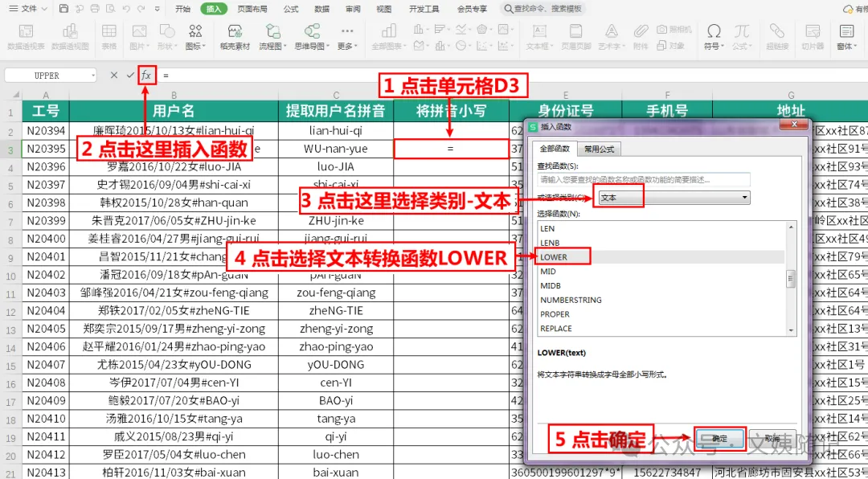Click the fx insert function icon

click(x=146, y=76)
